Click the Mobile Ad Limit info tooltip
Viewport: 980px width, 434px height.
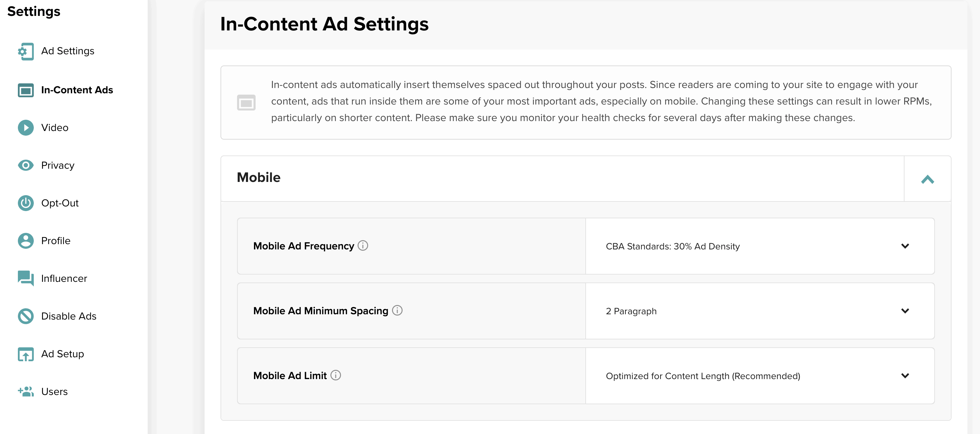point(335,375)
